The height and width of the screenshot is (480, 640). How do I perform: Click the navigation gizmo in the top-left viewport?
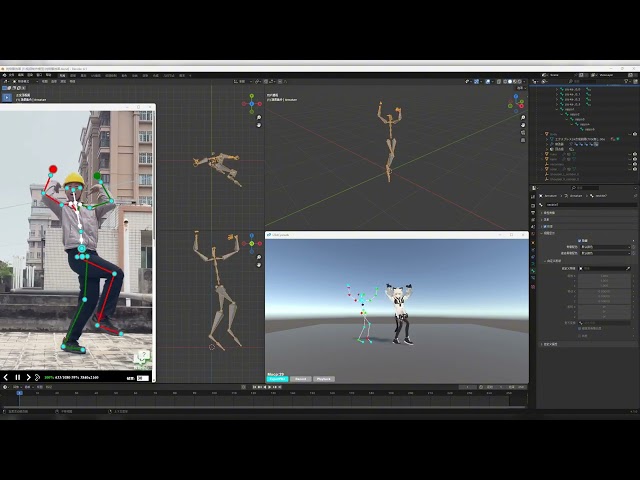tap(252, 103)
